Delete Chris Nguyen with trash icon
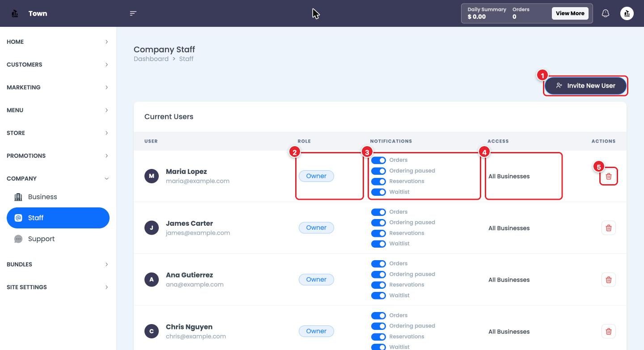 (x=609, y=331)
